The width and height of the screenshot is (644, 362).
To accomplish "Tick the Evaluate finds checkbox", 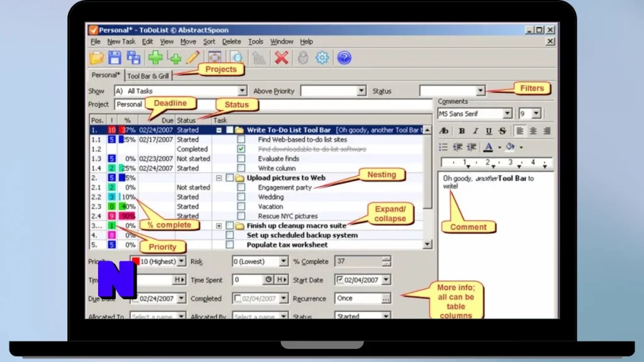I will click(241, 158).
